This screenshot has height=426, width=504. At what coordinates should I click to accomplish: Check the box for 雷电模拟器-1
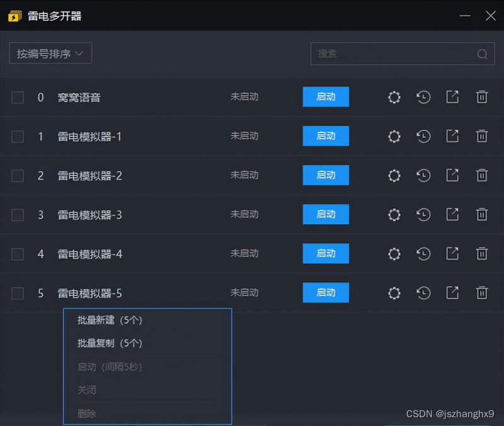(18, 137)
